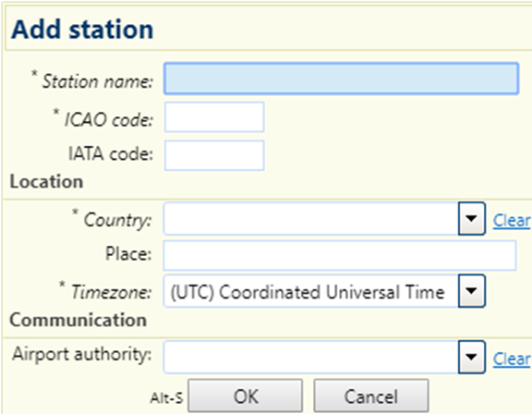Click the Station name label

97,81
